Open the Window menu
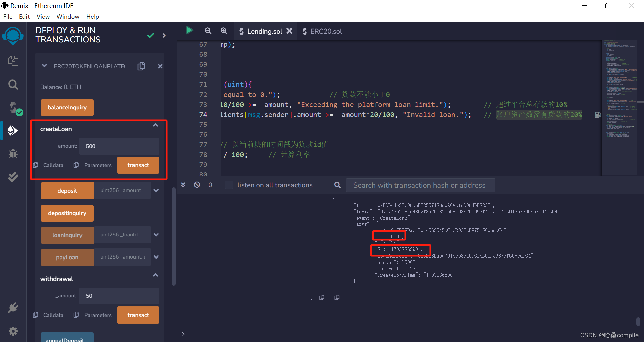This screenshot has width=644, height=342. [68, 16]
